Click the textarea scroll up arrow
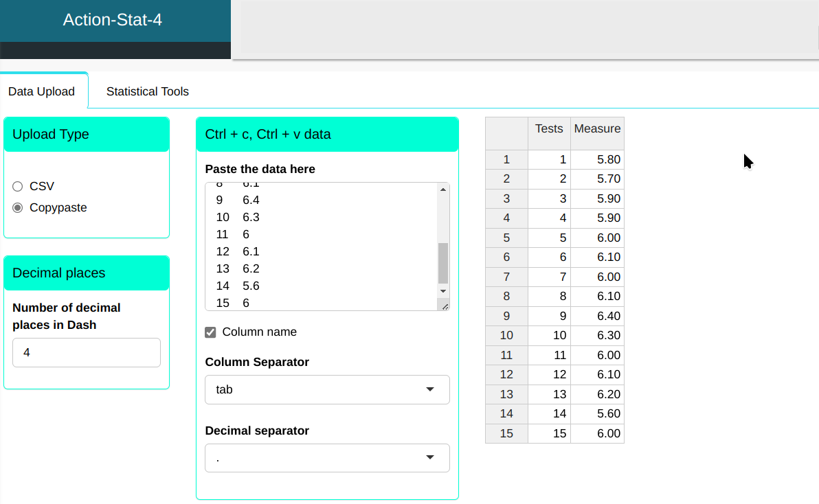The width and height of the screenshot is (819, 504). [443, 190]
